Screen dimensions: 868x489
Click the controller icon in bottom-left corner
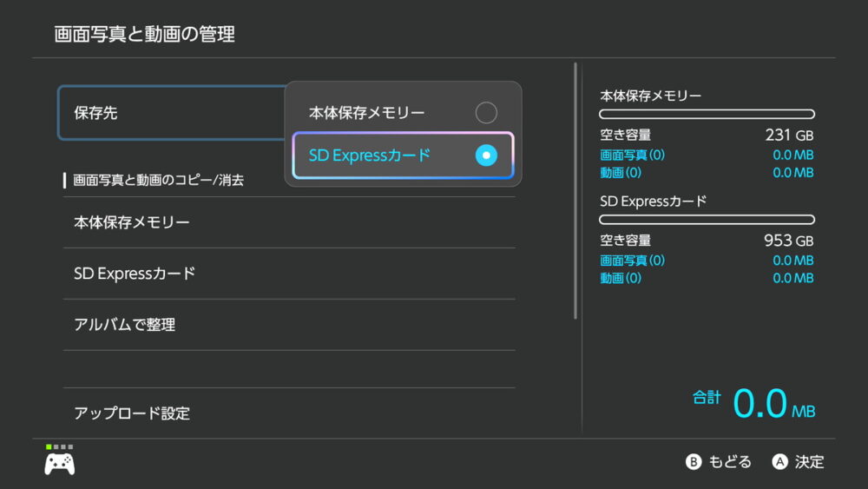59,462
